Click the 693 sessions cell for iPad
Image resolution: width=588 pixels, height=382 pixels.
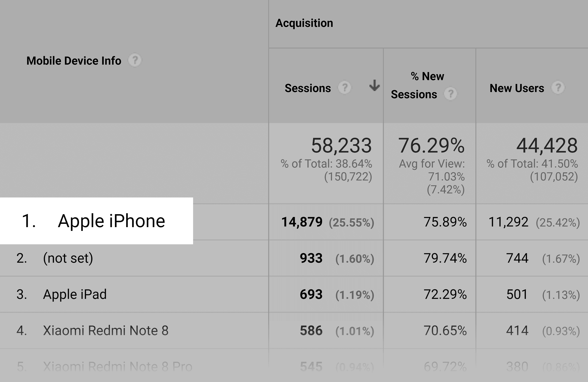point(311,294)
